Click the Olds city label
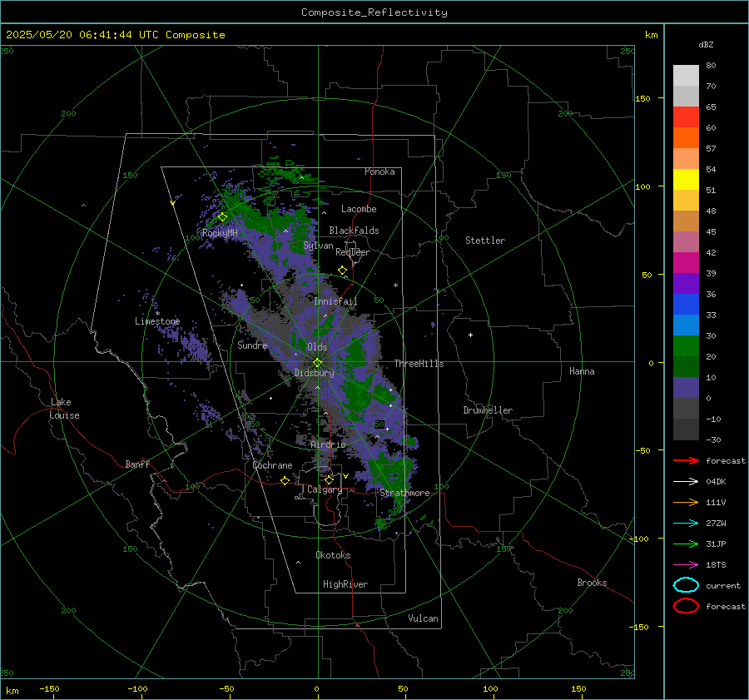This screenshot has width=749, height=700. tap(317, 347)
